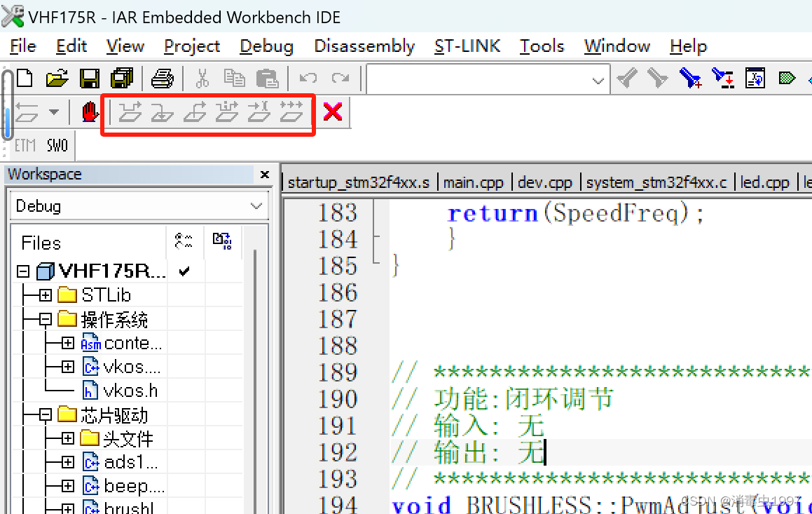812x514 pixels.
Task: Open the Edit menu
Action: [x=71, y=46]
